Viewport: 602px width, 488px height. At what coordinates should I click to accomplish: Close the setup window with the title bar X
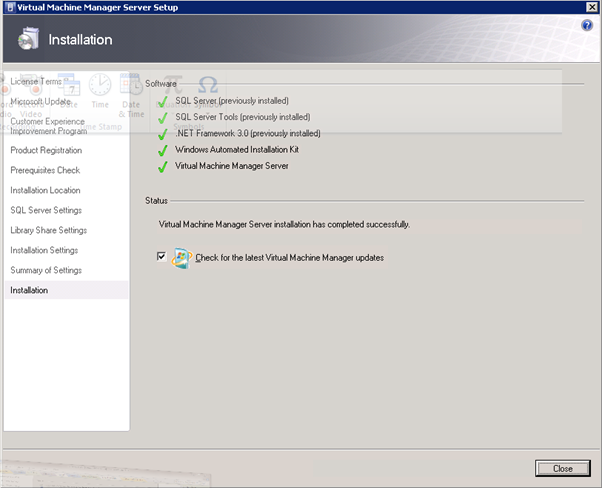click(x=592, y=7)
